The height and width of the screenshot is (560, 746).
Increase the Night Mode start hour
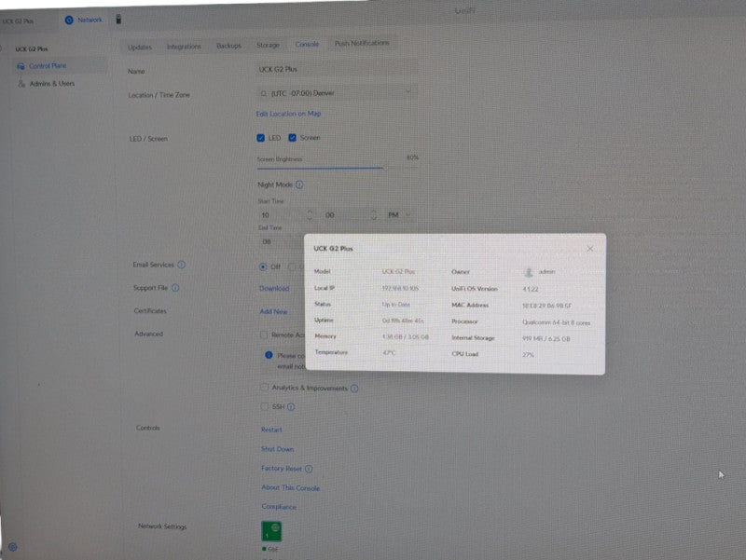310,212
